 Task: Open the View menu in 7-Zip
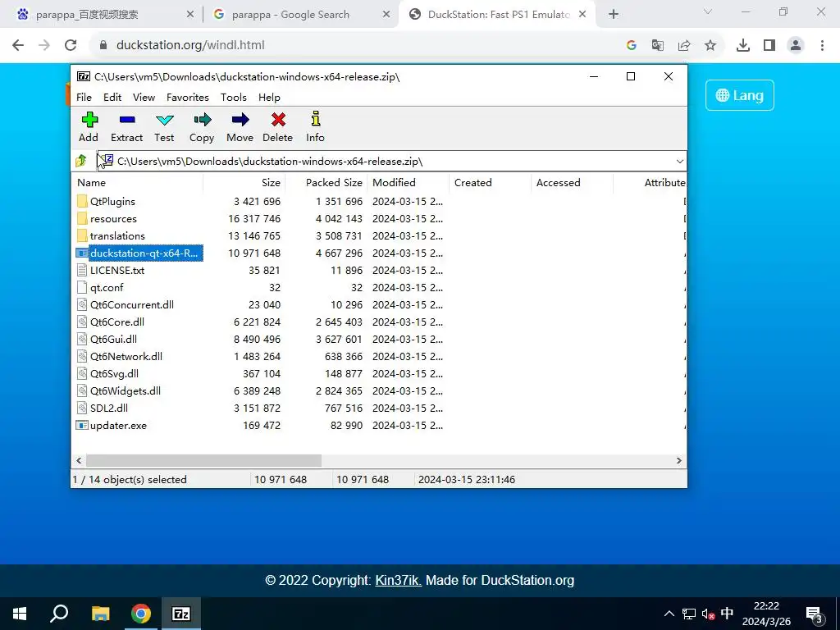pos(144,97)
